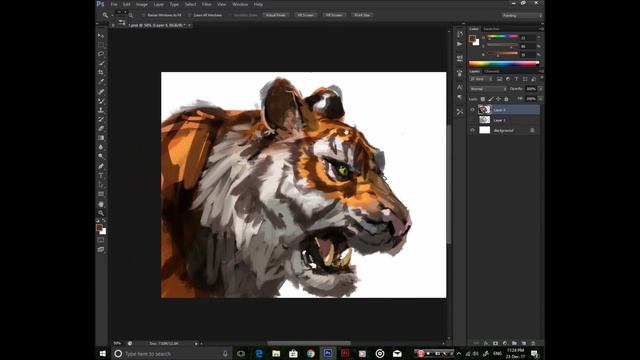Open the File menu

[x=114, y=4]
